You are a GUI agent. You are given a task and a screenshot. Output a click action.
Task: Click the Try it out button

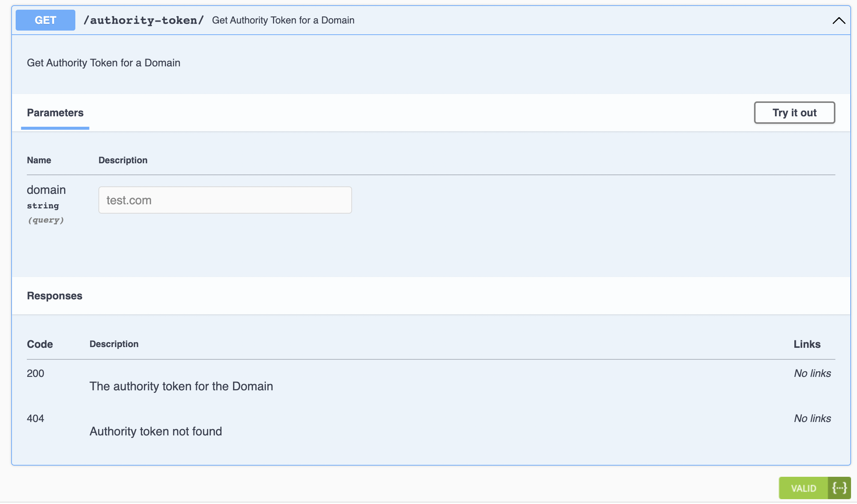coord(794,113)
